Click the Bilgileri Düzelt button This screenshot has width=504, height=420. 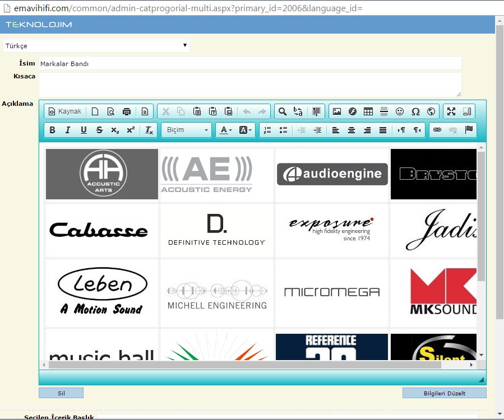444,393
